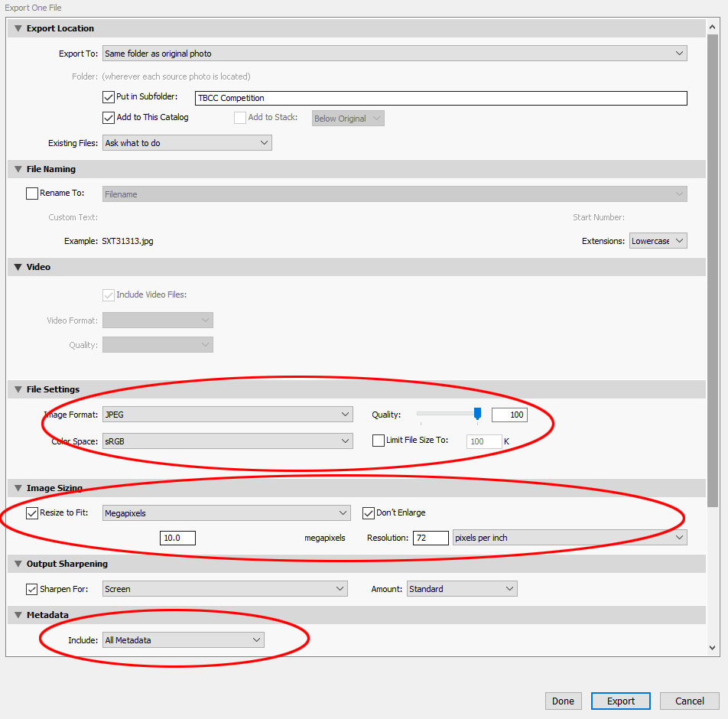This screenshot has width=728, height=719.
Task: Collapse the Metadata section triangle
Action: click(x=18, y=615)
